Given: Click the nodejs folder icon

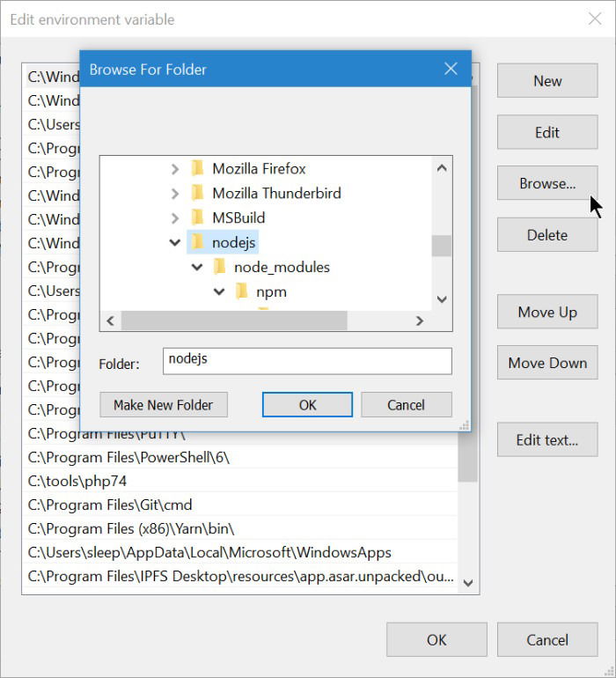Looking at the screenshot, I should pos(197,242).
